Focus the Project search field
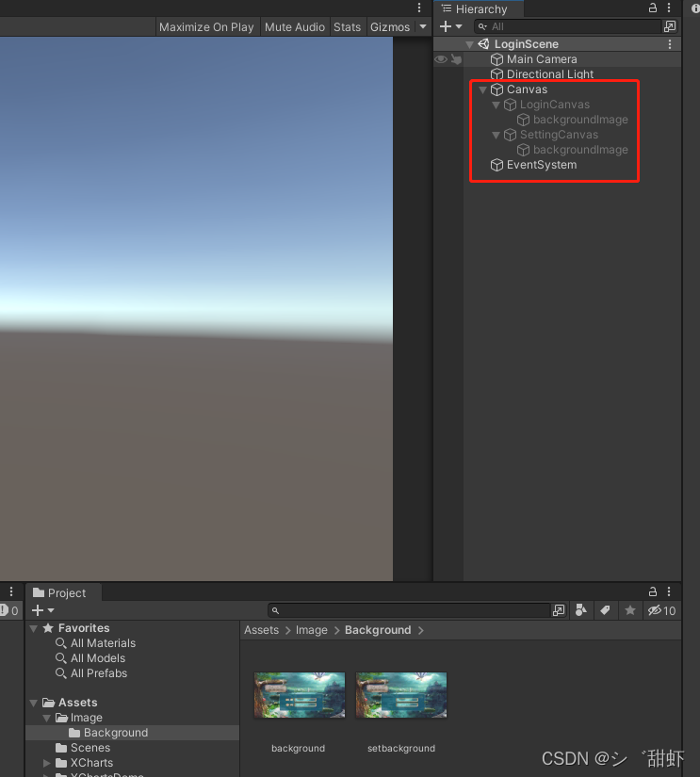Viewport: 700px width, 777px height. [x=409, y=610]
